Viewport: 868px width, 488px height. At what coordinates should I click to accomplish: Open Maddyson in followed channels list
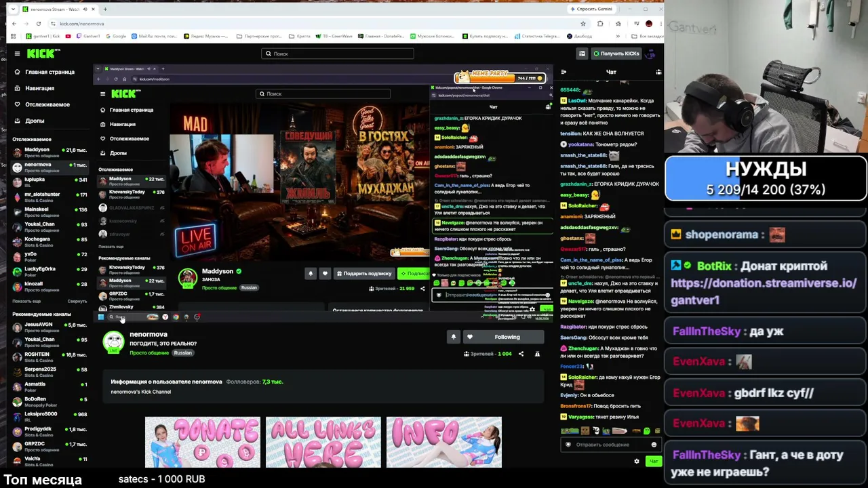[50, 152]
